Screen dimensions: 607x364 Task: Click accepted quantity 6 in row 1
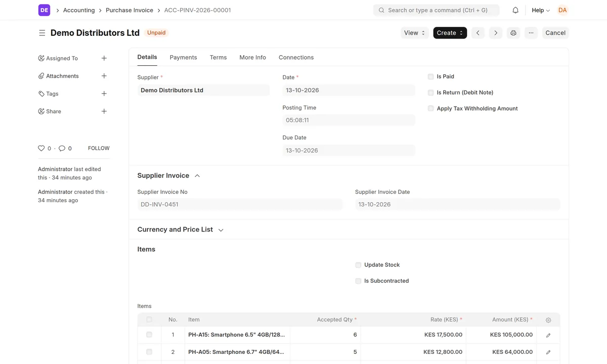coord(325,335)
